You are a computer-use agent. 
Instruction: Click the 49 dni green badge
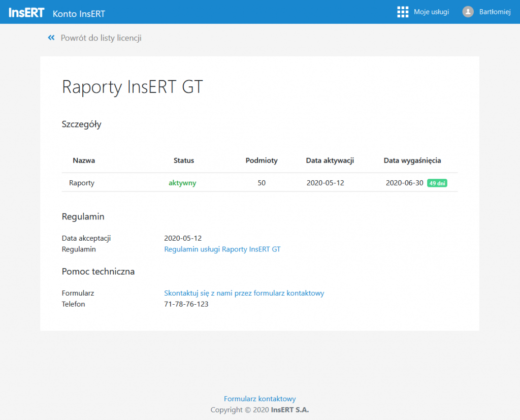[x=437, y=183]
